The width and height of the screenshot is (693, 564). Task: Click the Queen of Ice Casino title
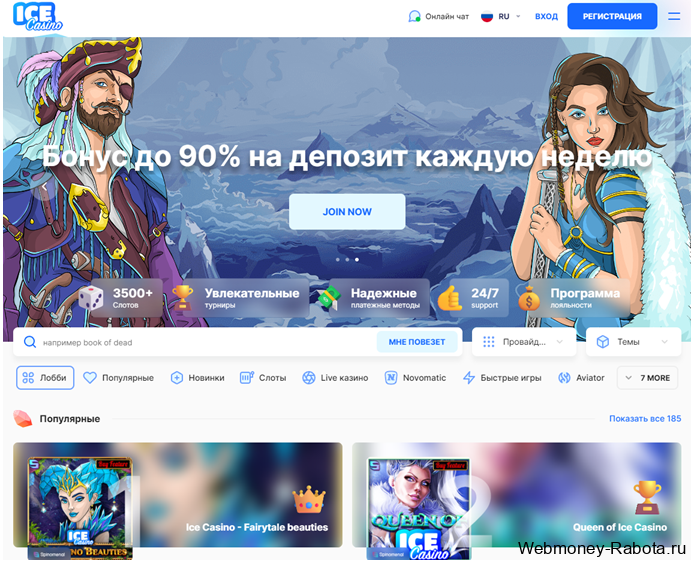pyautogui.click(x=620, y=527)
